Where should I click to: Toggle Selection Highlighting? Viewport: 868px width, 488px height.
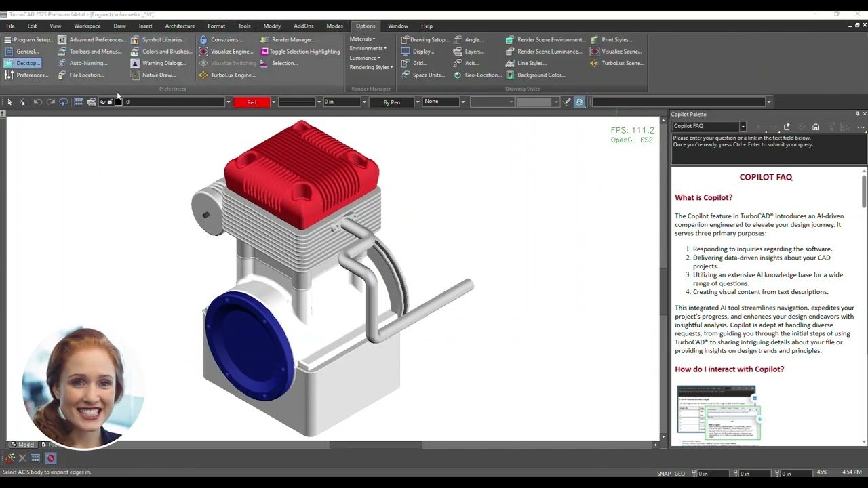300,52
